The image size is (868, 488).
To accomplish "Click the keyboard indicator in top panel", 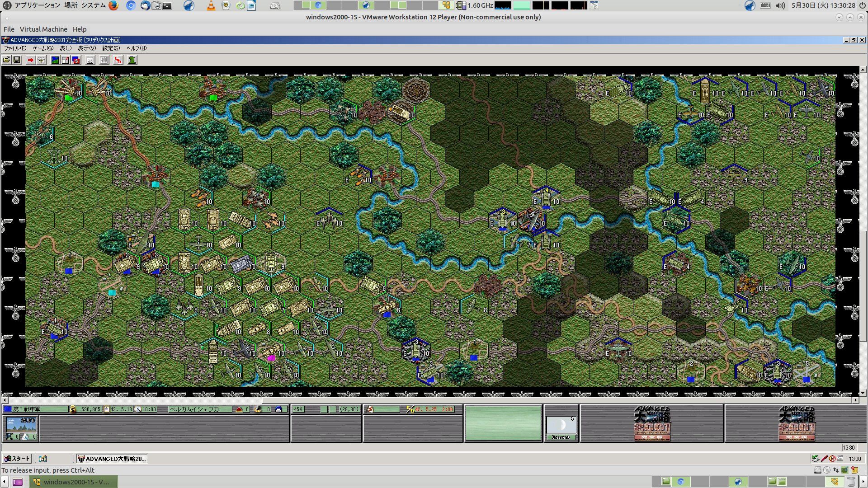I will [x=765, y=5].
